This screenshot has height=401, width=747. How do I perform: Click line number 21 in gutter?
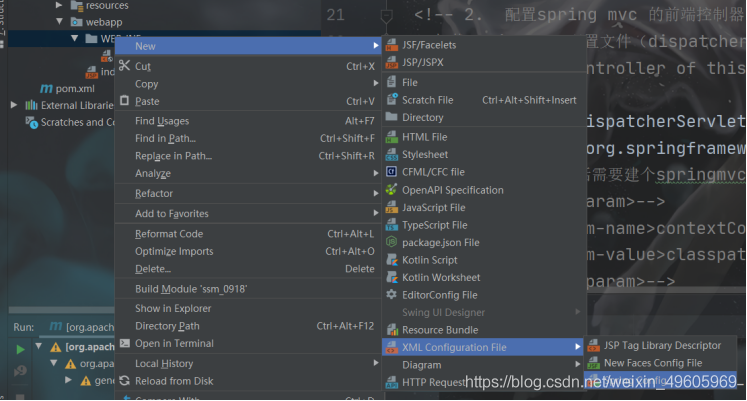click(335, 15)
